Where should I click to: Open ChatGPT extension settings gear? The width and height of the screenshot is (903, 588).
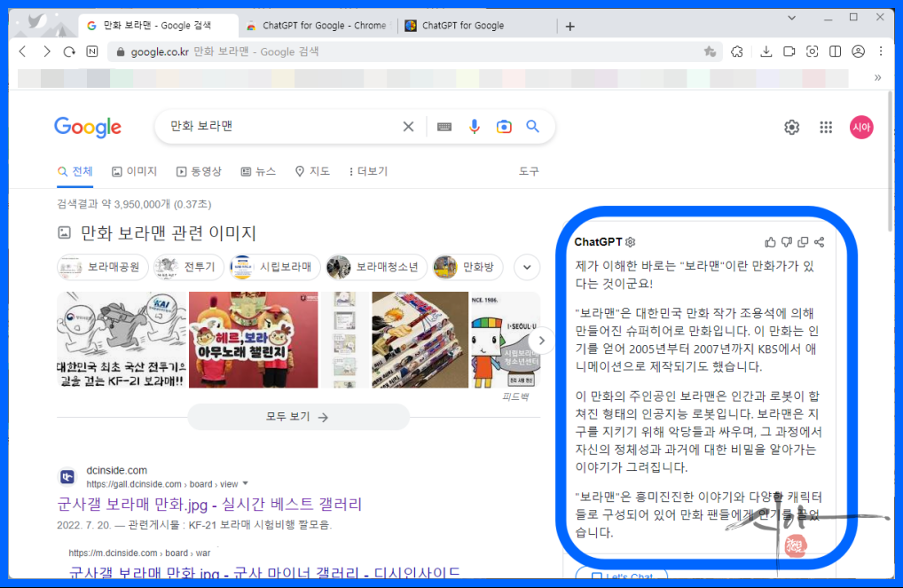631,242
